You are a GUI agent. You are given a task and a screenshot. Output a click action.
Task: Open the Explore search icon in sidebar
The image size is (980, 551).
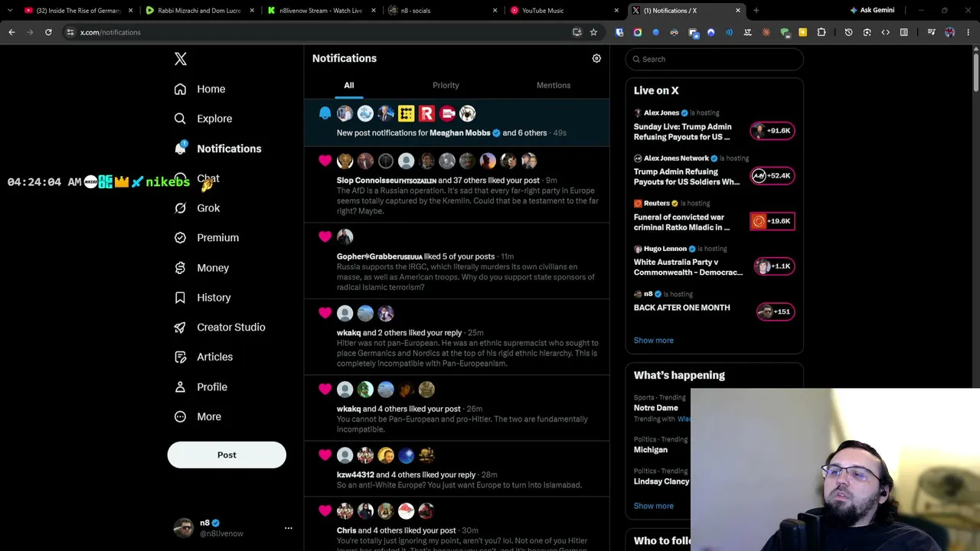pyautogui.click(x=180, y=119)
